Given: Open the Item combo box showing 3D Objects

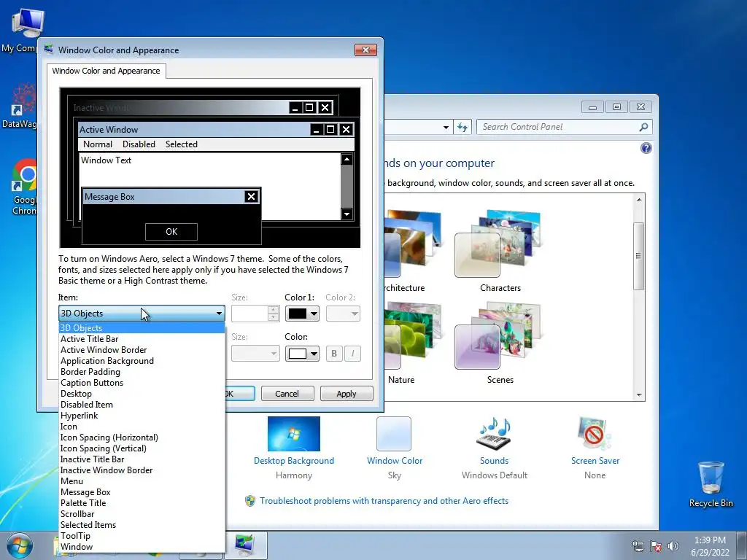Looking at the screenshot, I should click(142, 314).
